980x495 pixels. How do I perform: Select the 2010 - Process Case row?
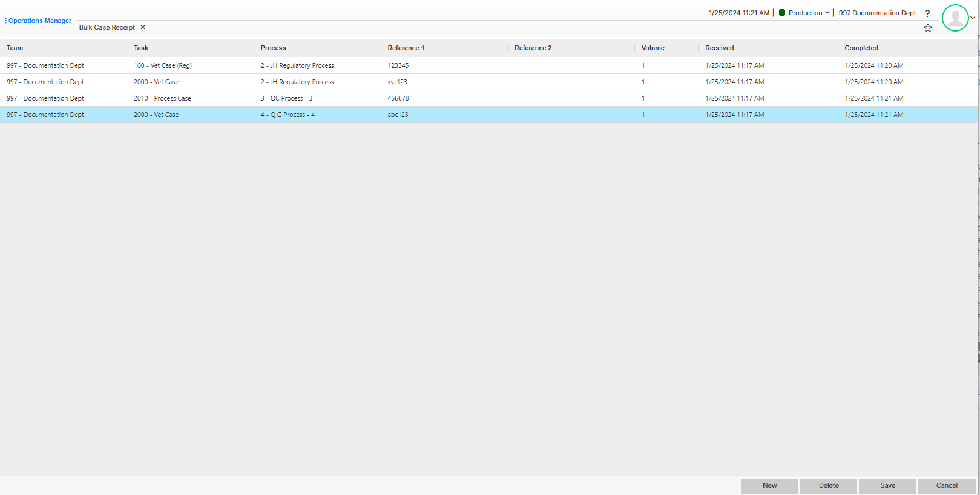162,98
